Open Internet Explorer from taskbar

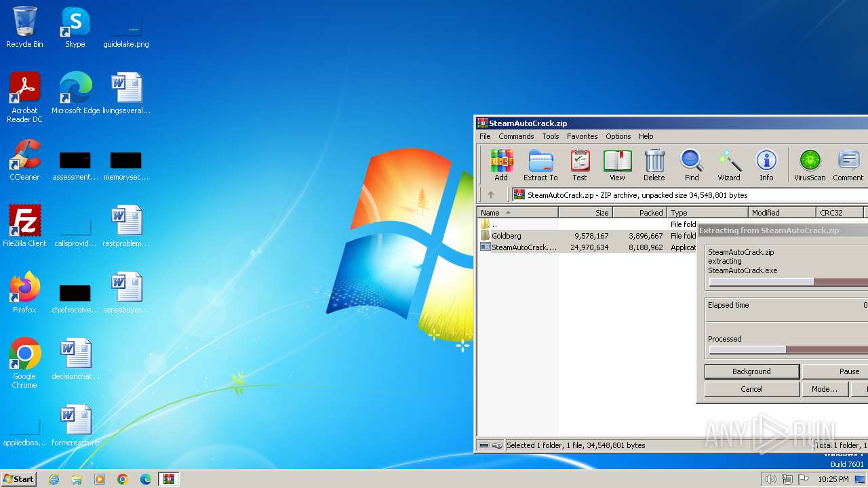[x=54, y=479]
